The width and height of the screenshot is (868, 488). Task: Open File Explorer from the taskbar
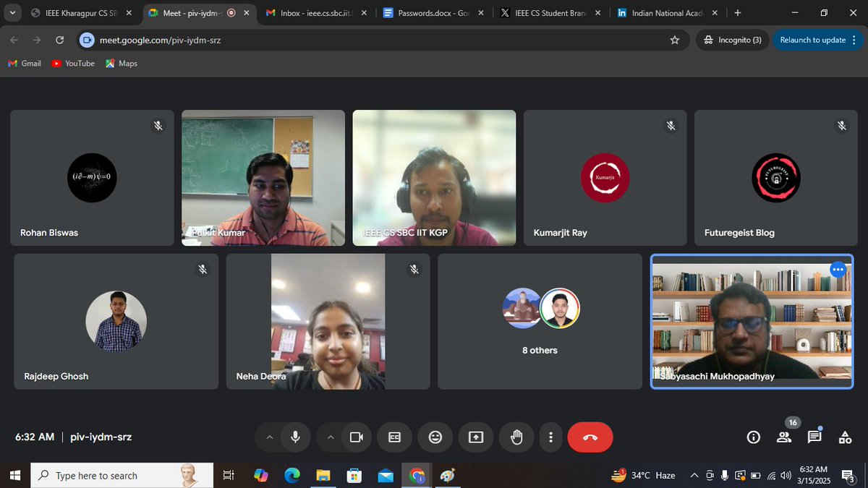(323, 476)
